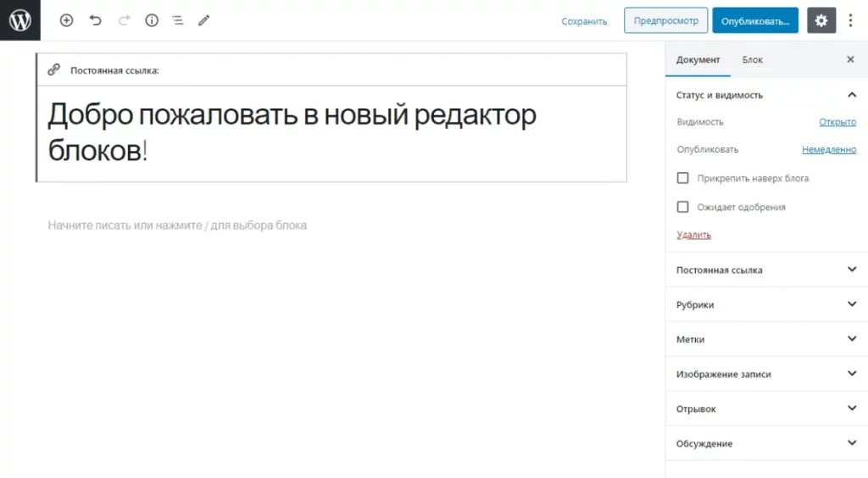Expand the Метки panel
Screen dimensions: 868x478
point(766,340)
